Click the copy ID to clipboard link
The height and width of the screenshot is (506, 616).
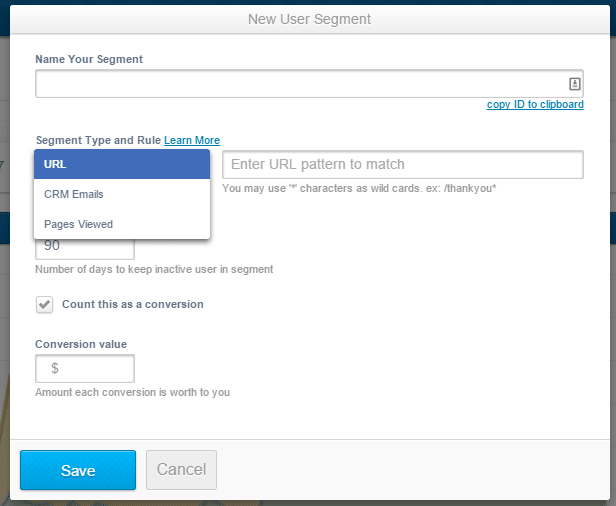(x=535, y=104)
